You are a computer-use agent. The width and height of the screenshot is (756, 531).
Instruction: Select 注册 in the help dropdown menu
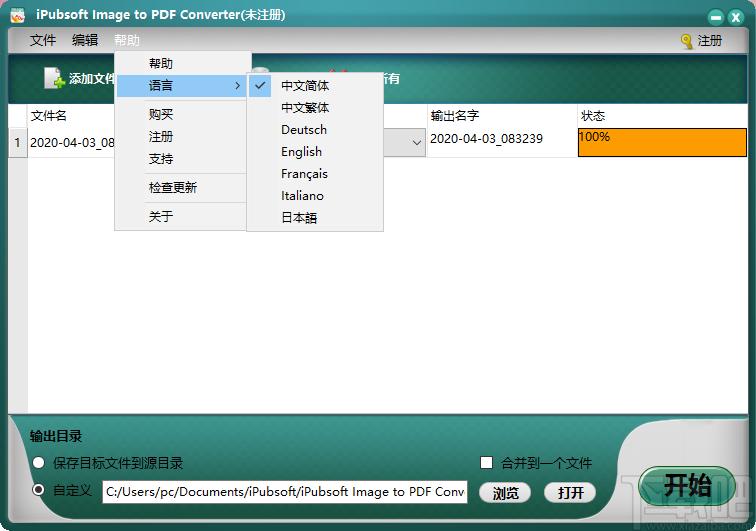click(183, 136)
